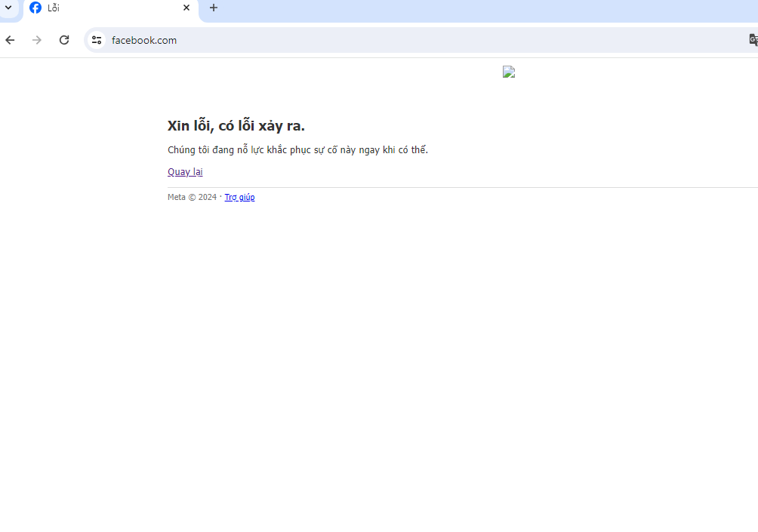Click the Quay lại link
Image resolution: width=758 pixels, height=532 pixels.
185,171
